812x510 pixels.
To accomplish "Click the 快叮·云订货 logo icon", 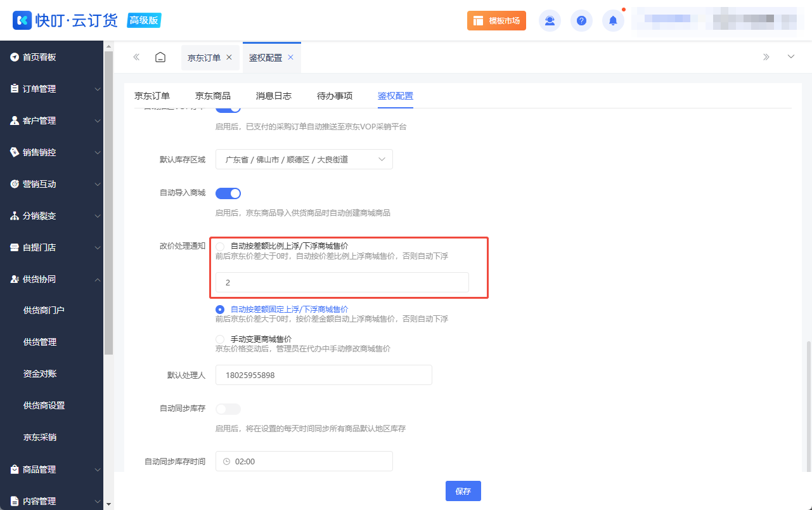I will tap(22, 20).
